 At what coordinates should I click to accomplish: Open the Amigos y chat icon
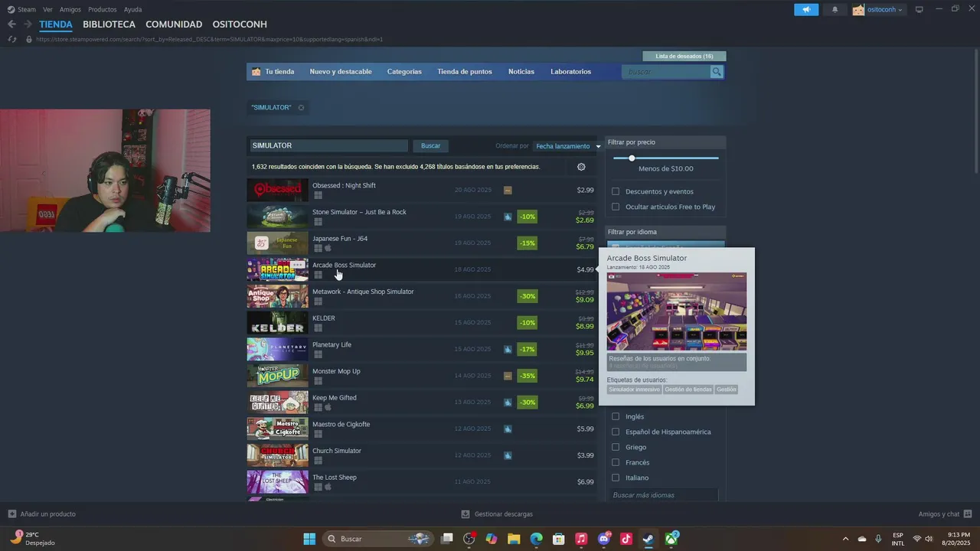(x=968, y=514)
